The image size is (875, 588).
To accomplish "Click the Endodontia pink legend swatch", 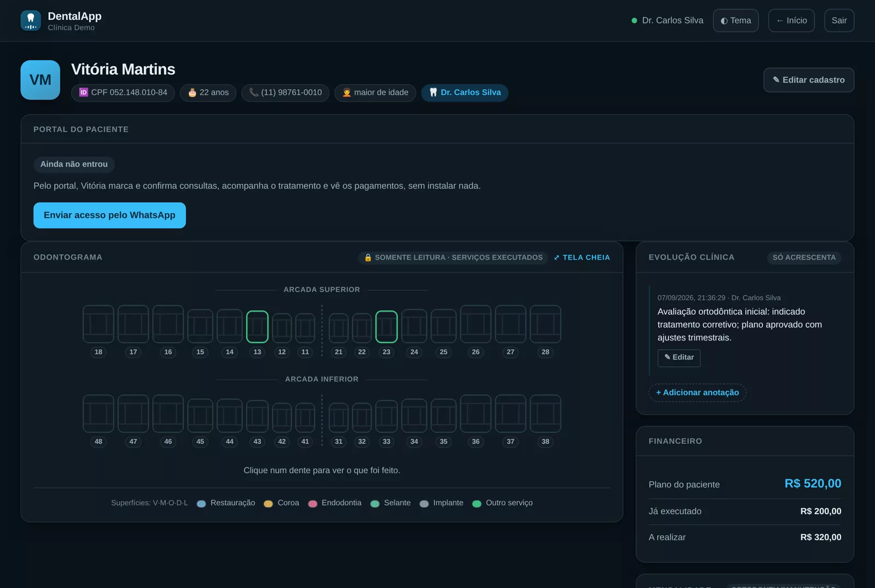I will [313, 503].
